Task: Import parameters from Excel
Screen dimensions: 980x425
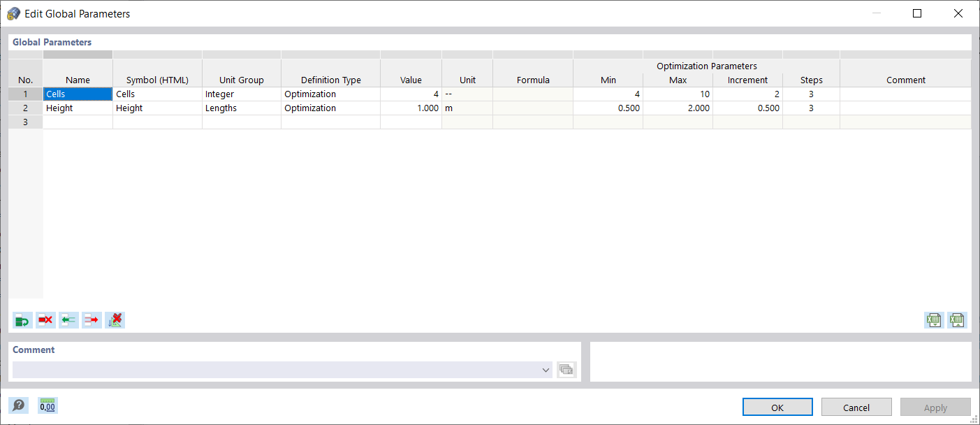Action: [934, 319]
